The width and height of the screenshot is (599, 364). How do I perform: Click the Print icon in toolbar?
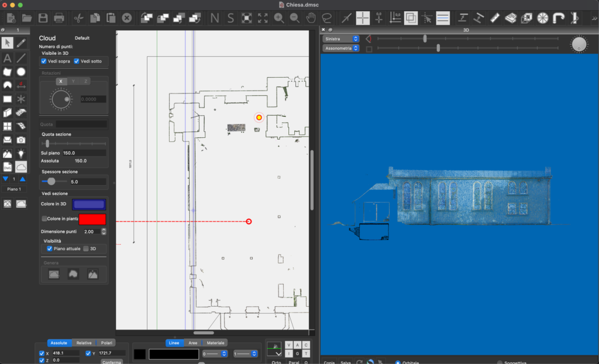click(58, 18)
